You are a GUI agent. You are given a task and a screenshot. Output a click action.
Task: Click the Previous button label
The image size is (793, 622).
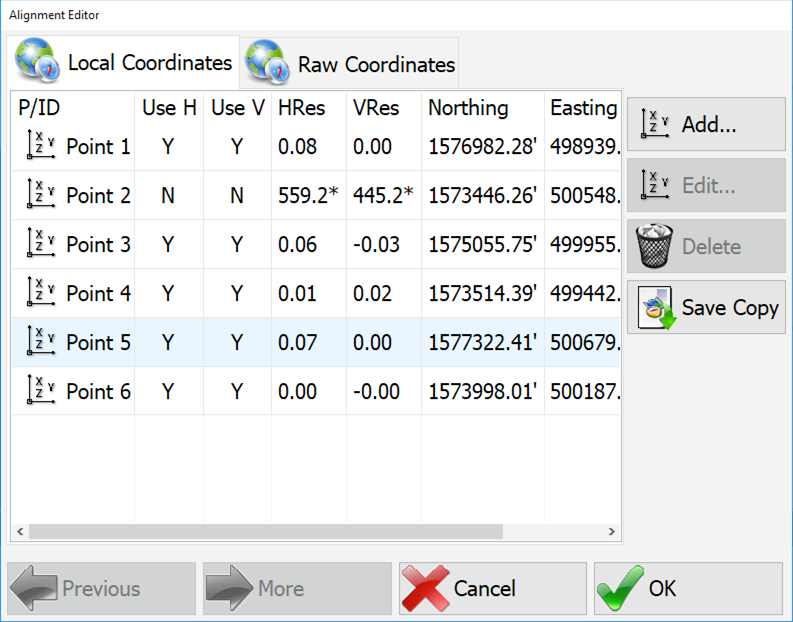(x=101, y=589)
